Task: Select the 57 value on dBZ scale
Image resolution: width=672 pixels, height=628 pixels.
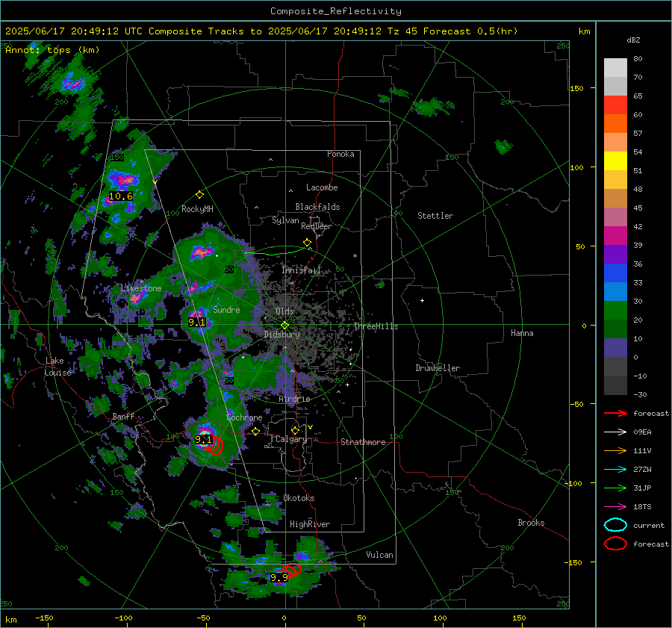Action: tap(638, 134)
